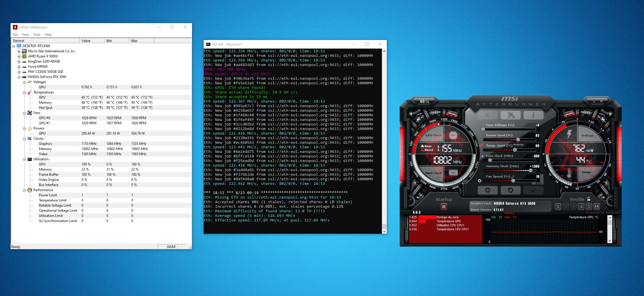Toggle Auto fan speed mode

point(539,183)
